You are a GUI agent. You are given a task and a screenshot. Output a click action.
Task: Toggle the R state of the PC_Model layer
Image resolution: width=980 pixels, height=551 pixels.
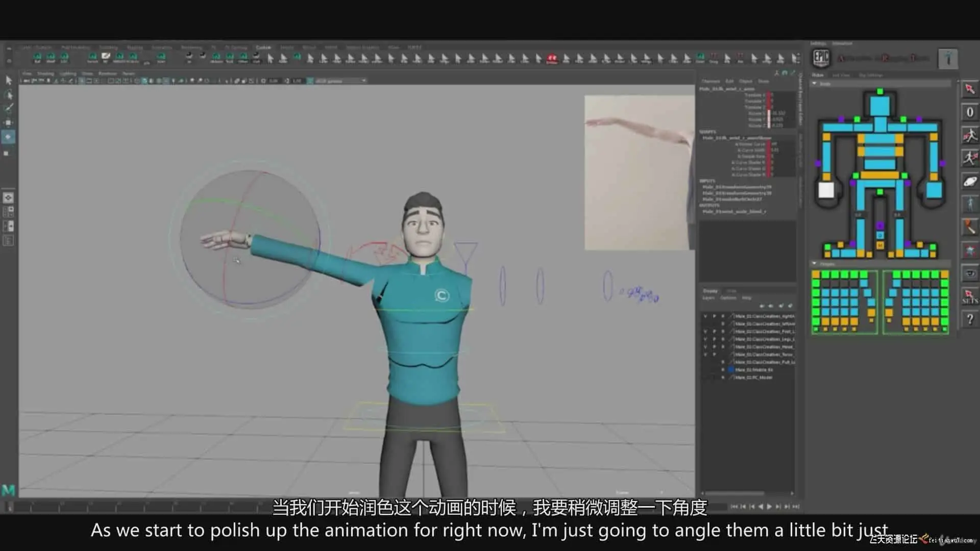point(723,378)
